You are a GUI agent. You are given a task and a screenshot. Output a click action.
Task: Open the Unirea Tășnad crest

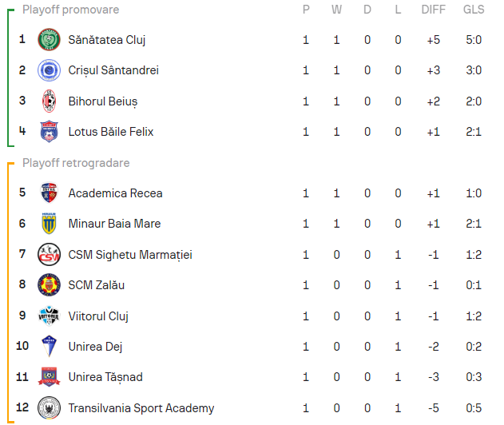[49, 377]
